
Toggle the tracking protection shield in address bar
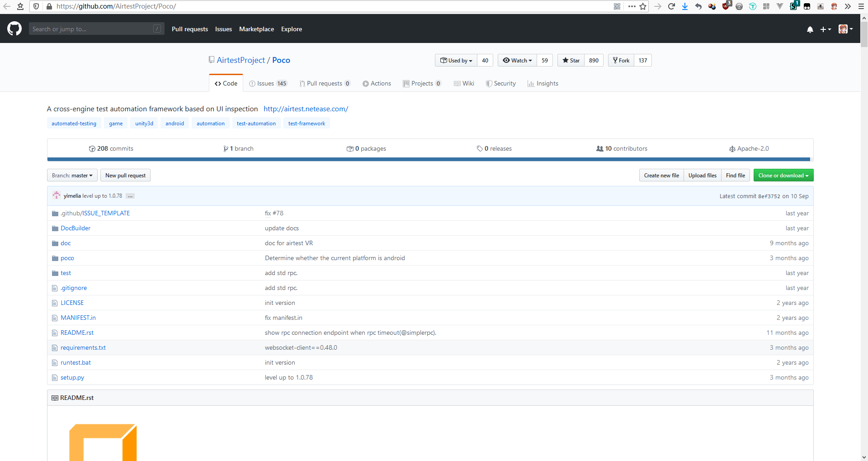36,6
